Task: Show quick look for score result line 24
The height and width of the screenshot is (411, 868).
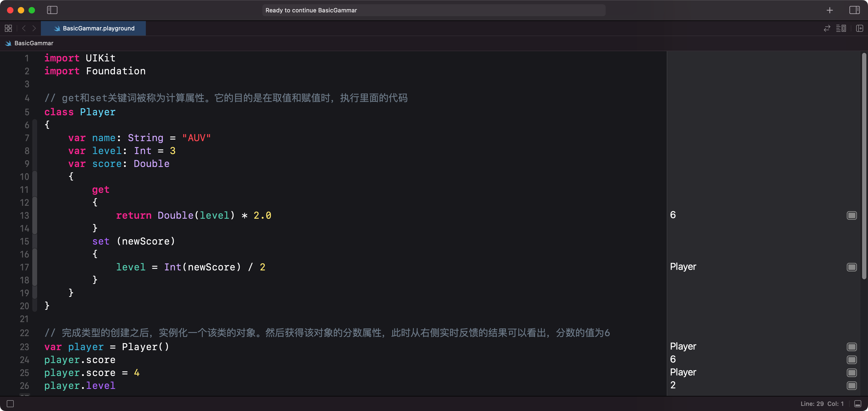Action: [852, 360]
